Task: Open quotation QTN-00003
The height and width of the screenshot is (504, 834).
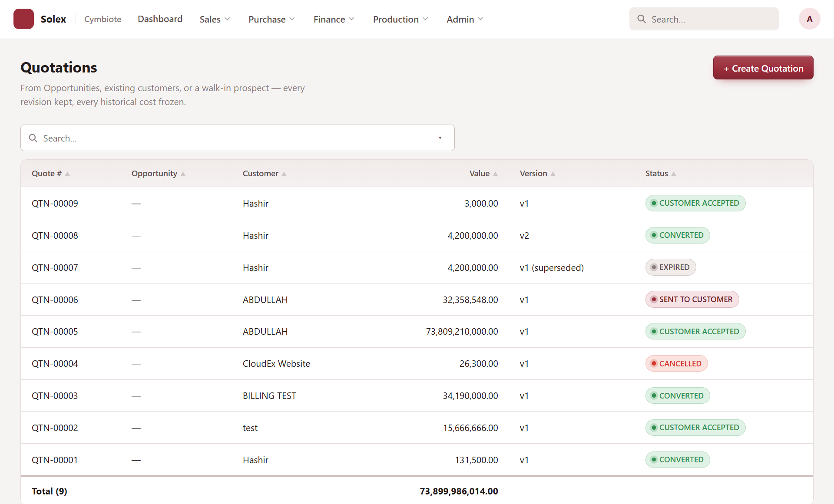Action: tap(55, 395)
